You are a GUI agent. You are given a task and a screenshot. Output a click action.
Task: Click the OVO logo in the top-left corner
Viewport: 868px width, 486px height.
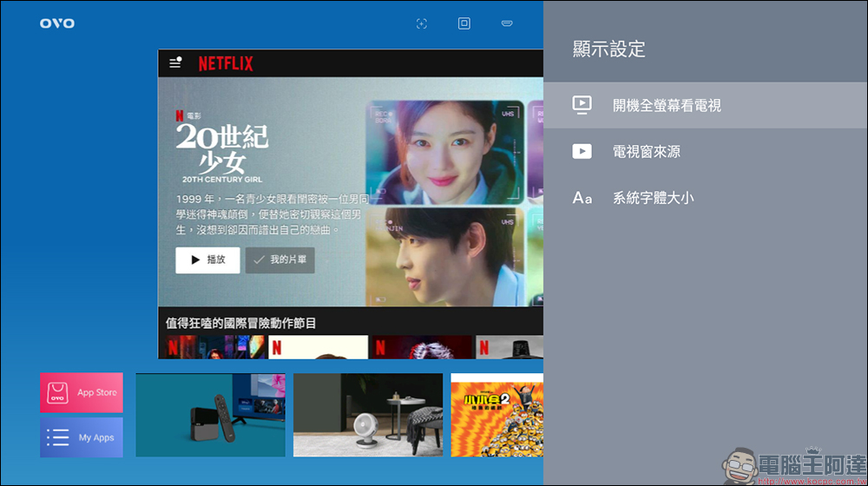(57, 23)
